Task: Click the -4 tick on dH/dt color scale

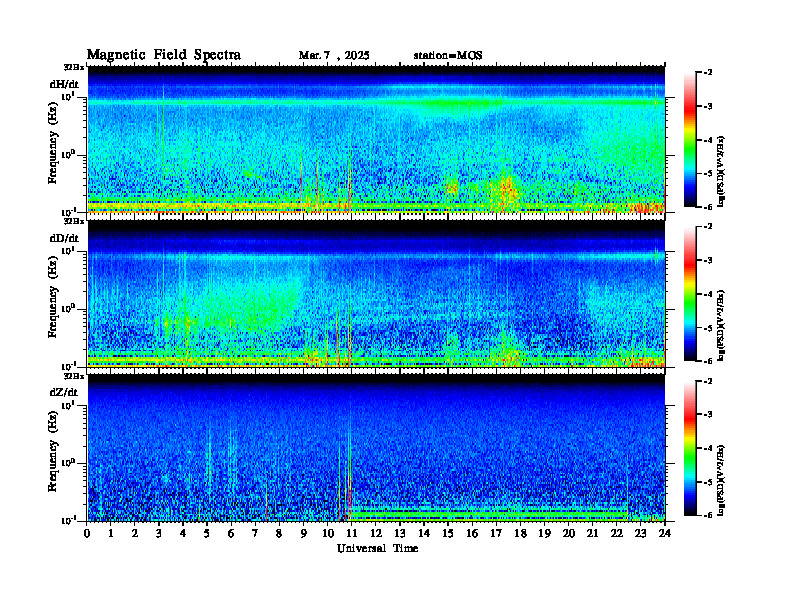Action: click(706, 140)
